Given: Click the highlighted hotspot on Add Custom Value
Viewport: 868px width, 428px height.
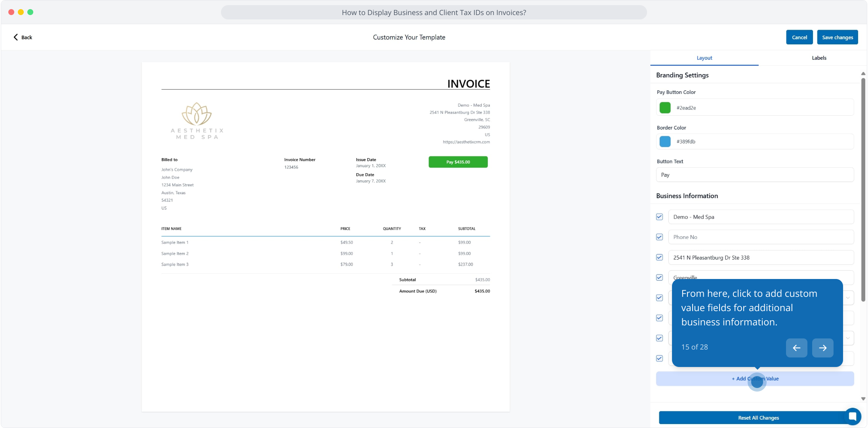Looking at the screenshot, I should point(757,381).
